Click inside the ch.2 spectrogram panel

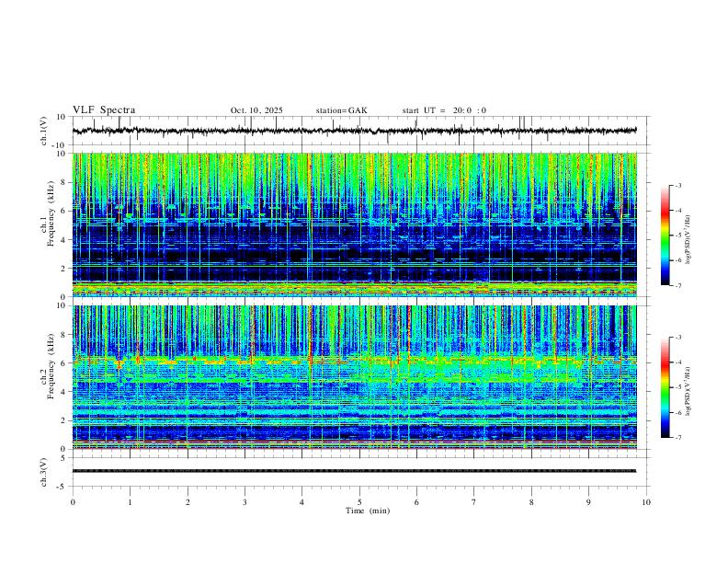click(355, 377)
